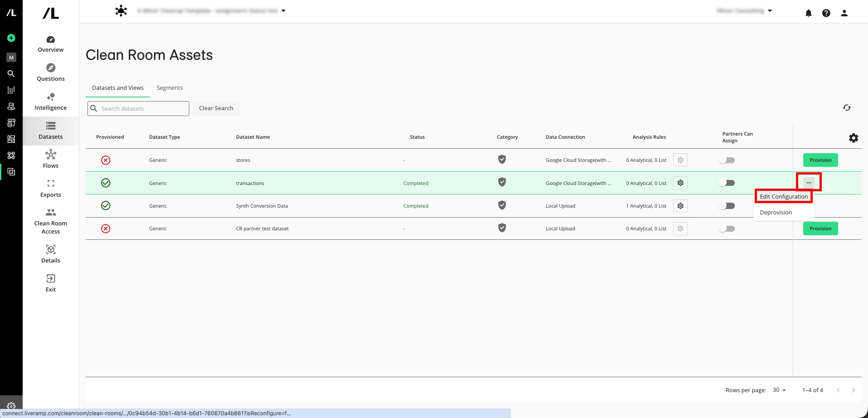Open Questions from the sidebar
The image size is (868, 418).
(x=51, y=73)
